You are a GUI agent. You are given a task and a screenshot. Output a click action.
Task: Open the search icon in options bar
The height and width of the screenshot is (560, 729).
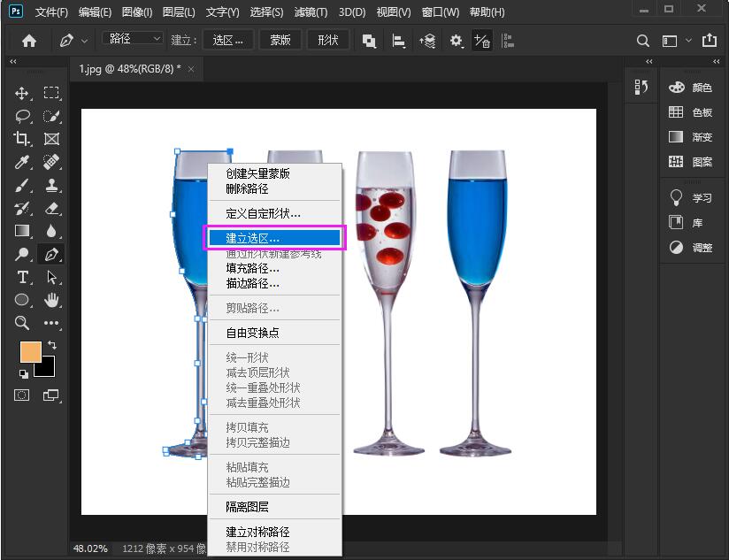tap(642, 41)
